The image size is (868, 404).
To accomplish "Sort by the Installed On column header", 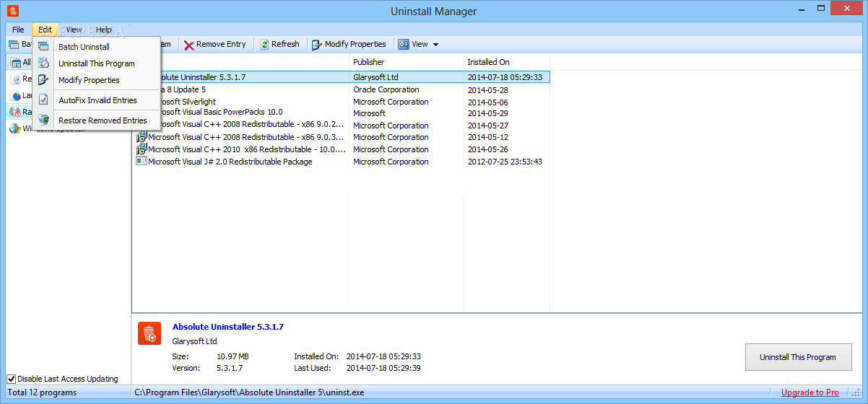I will tap(506, 62).
